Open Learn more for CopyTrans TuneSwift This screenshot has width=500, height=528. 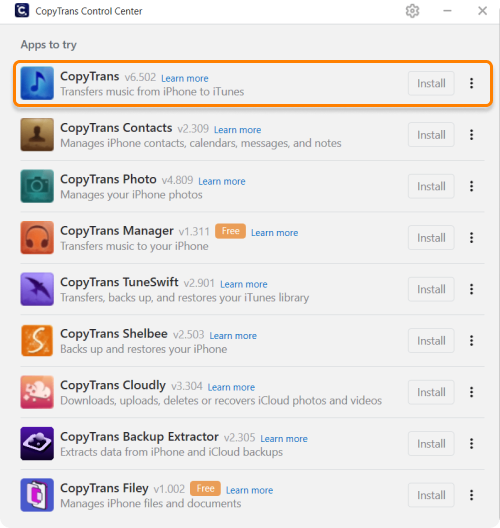[244, 284]
